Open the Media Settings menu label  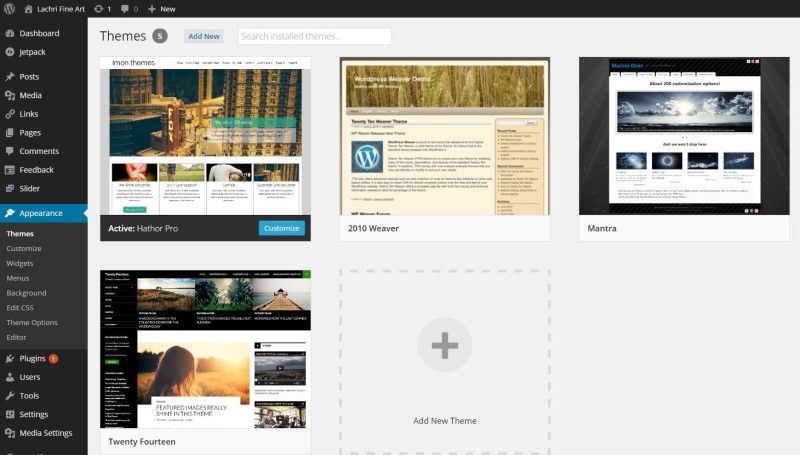coord(46,433)
